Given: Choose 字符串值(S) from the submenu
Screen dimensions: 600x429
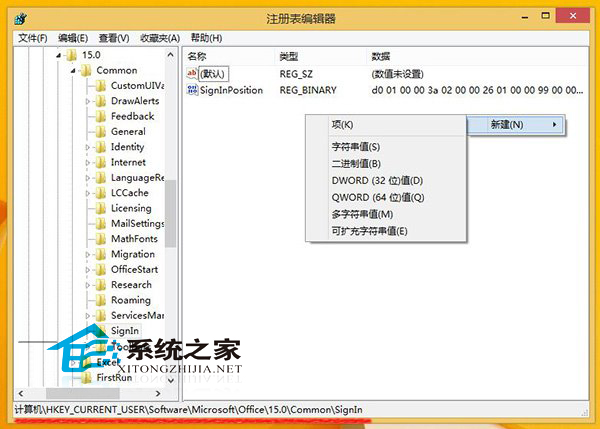Looking at the screenshot, I should (x=386, y=147).
